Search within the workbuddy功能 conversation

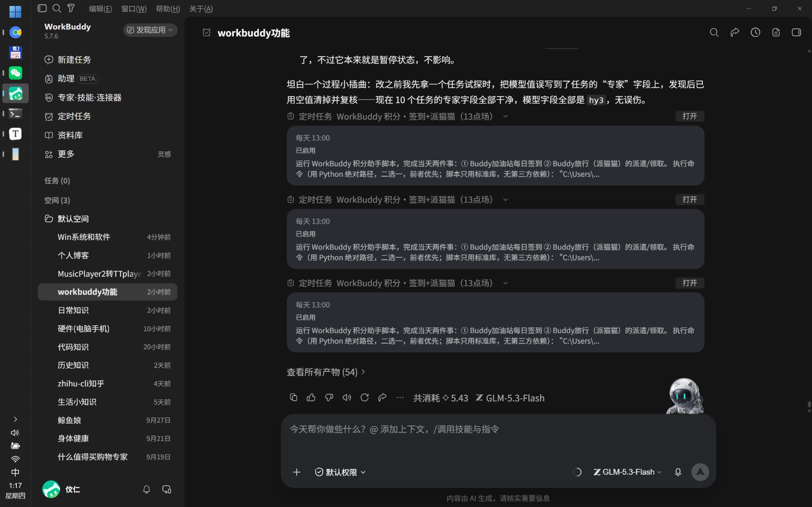click(714, 33)
